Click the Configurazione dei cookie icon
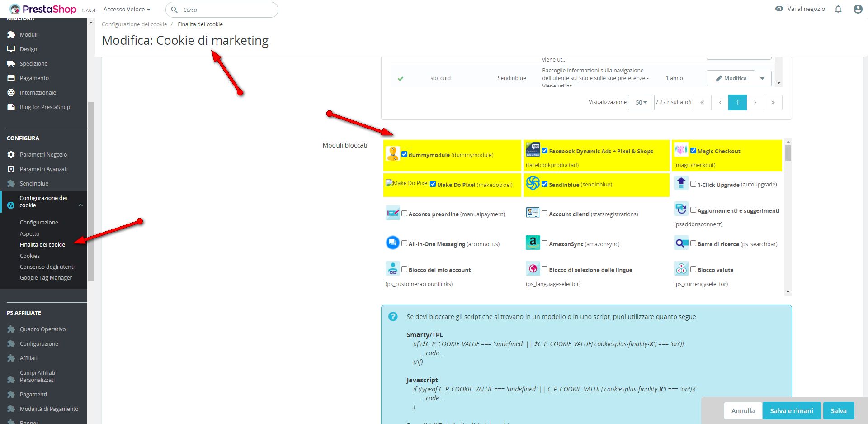Image resolution: width=868 pixels, height=424 pixels. pos(11,205)
